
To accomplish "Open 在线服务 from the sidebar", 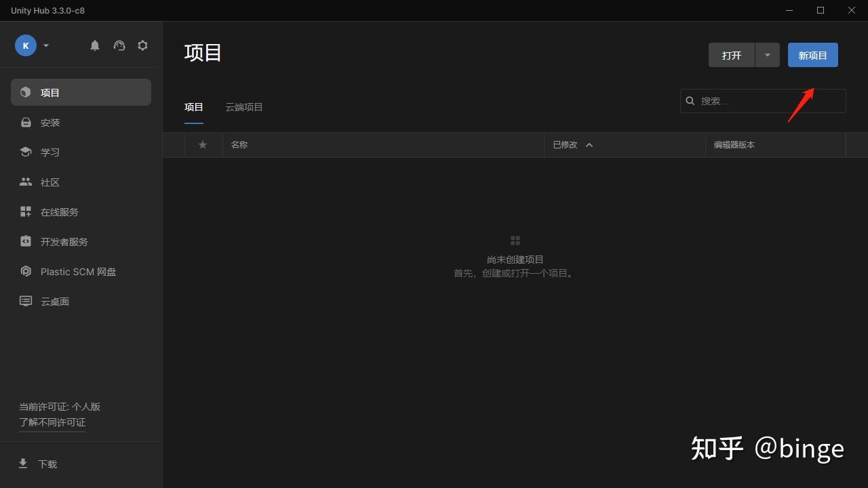I will [60, 211].
